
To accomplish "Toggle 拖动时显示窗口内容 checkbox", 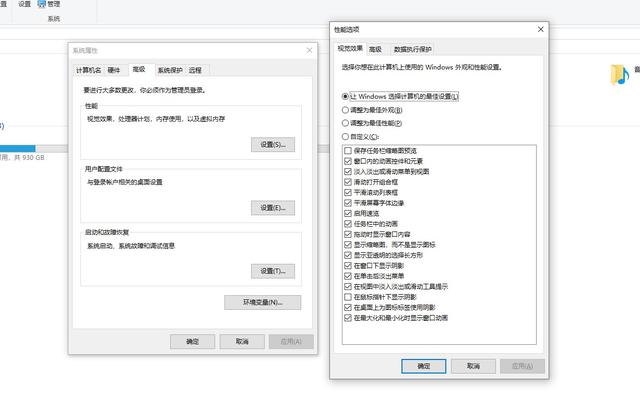I will pos(348,234).
